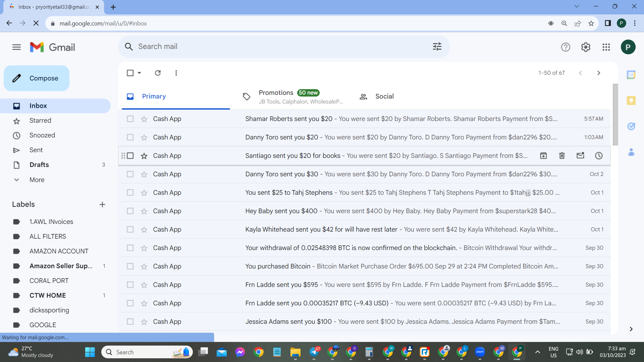Star the Bitcoin withdrawal confirmed email
The width and height of the screenshot is (644, 362).
(x=144, y=248)
